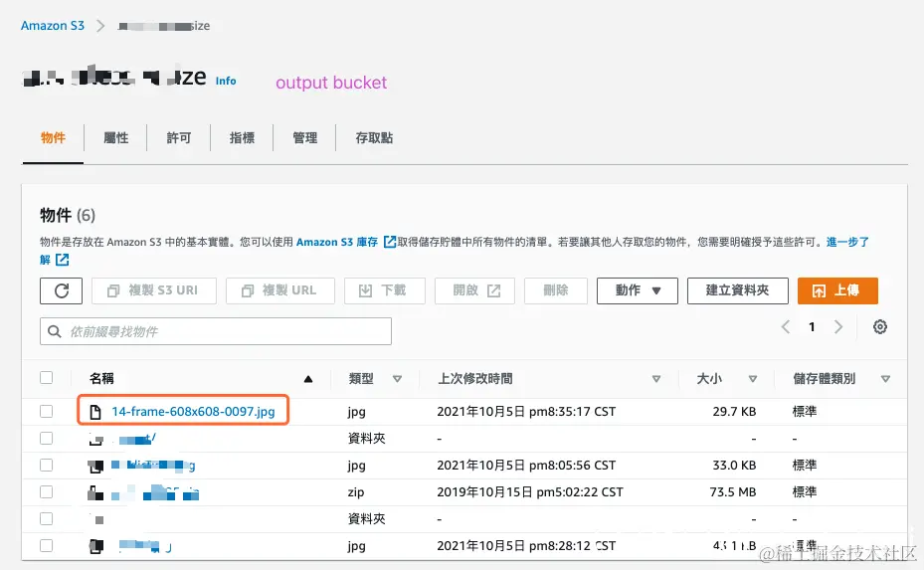Click the 複製 S3 URI button

pyautogui.click(x=154, y=290)
